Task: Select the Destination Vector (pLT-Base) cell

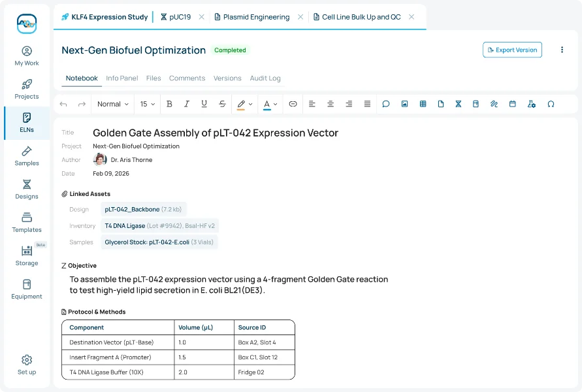Action: [118, 342]
